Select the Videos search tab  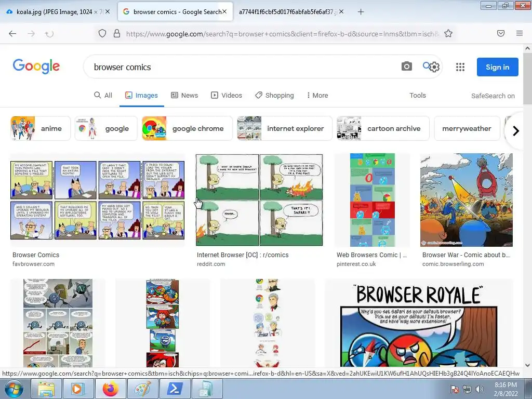(x=227, y=96)
